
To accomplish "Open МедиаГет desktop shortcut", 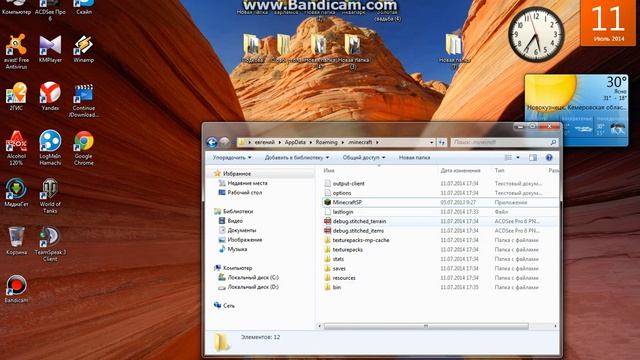I will (16, 193).
